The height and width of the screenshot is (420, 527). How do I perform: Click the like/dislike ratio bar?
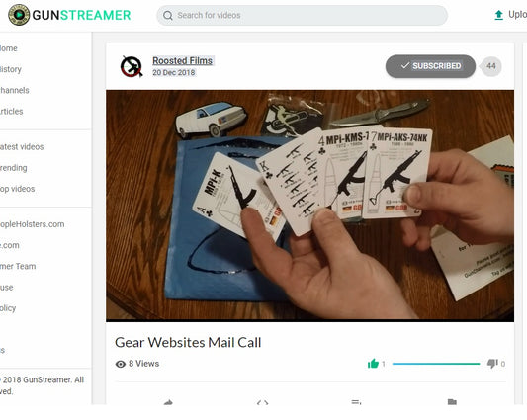436,364
